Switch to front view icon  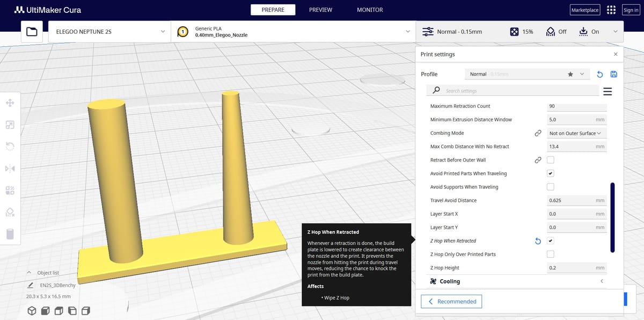pyautogui.click(x=46, y=311)
